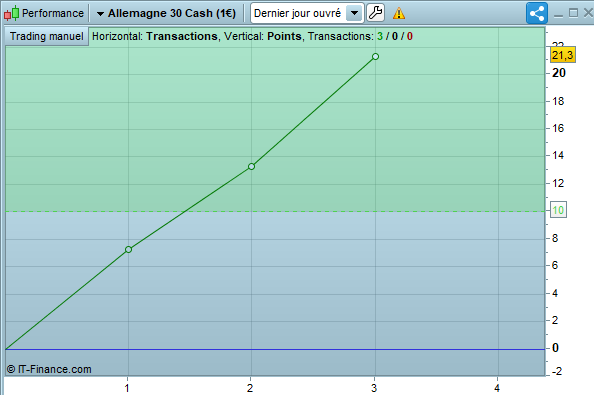Click the green 10 level marker
The width and height of the screenshot is (594, 395).
point(558,210)
